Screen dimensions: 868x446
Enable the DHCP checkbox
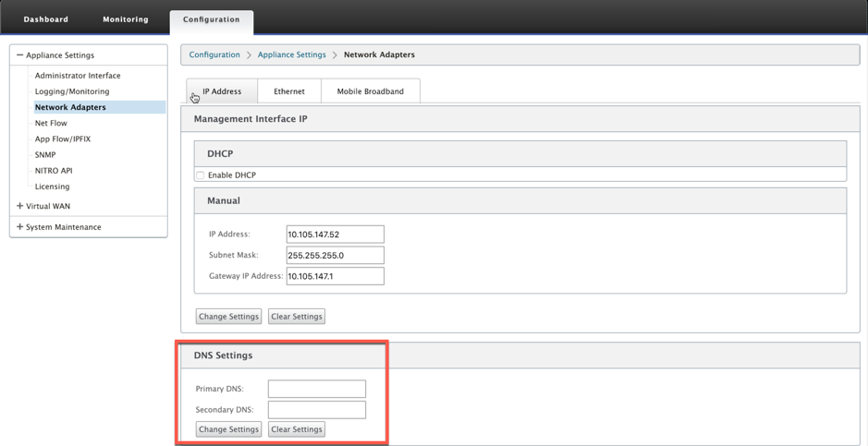point(200,175)
